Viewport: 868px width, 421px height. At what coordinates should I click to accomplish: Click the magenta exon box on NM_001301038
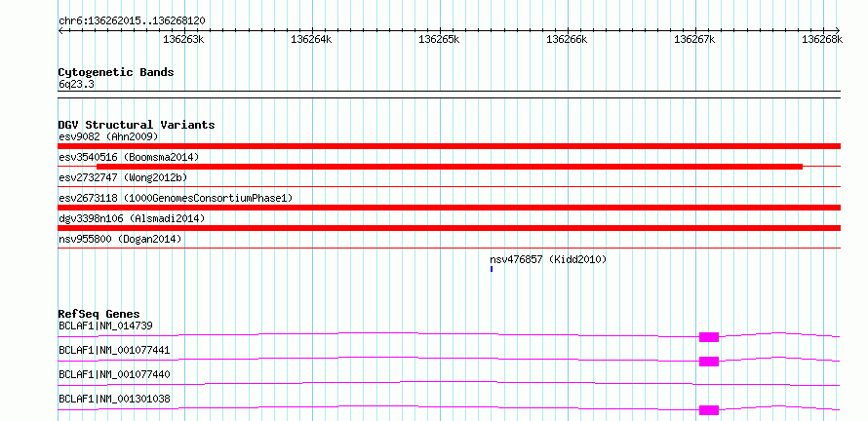coord(709,410)
